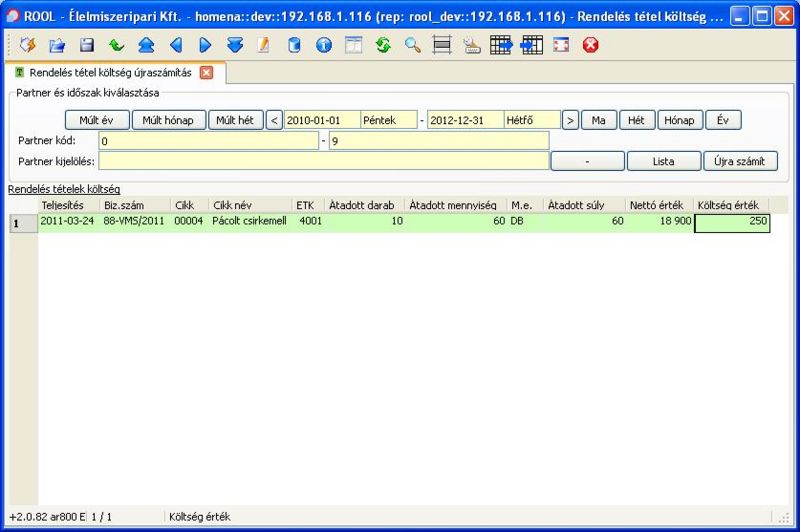Step date range backward with < button
The height and width of the screenshot is (532, 800).
pos(274,120)
